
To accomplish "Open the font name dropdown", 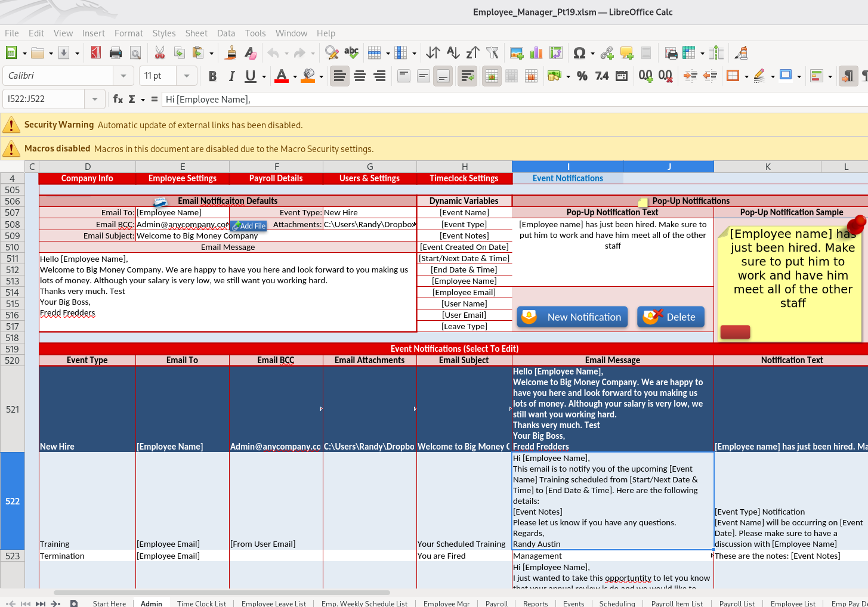I will click(123, 76).
